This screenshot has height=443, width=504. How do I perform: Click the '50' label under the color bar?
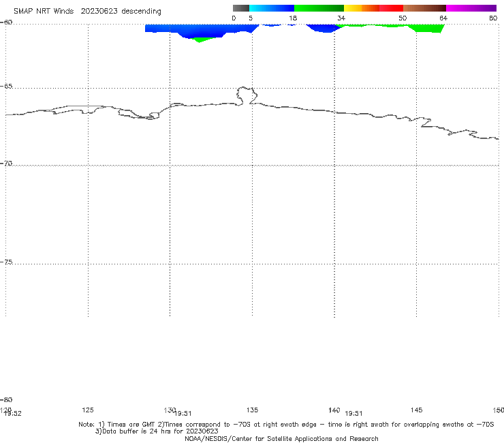point(403,18)
